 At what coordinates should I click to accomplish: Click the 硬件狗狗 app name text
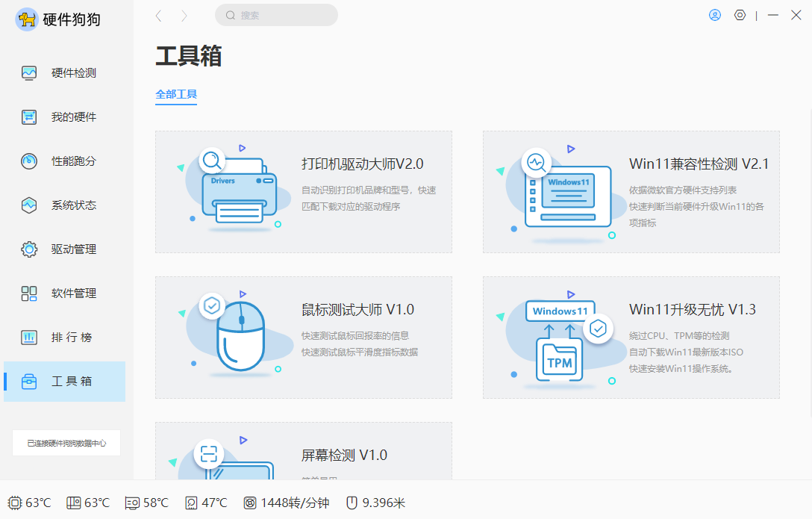(72, 19)
